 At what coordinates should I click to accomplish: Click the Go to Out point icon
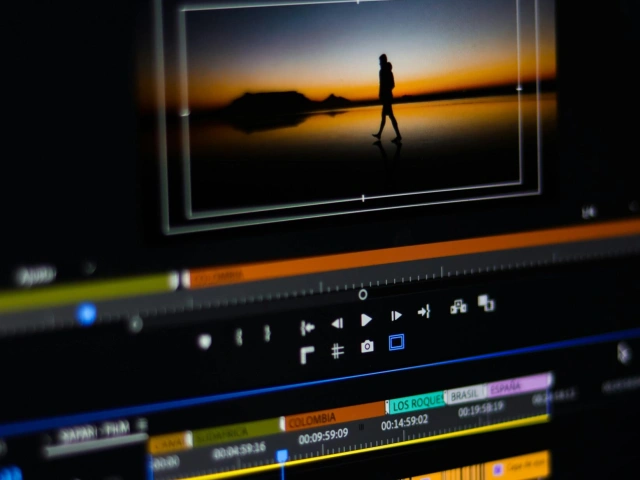424,311
